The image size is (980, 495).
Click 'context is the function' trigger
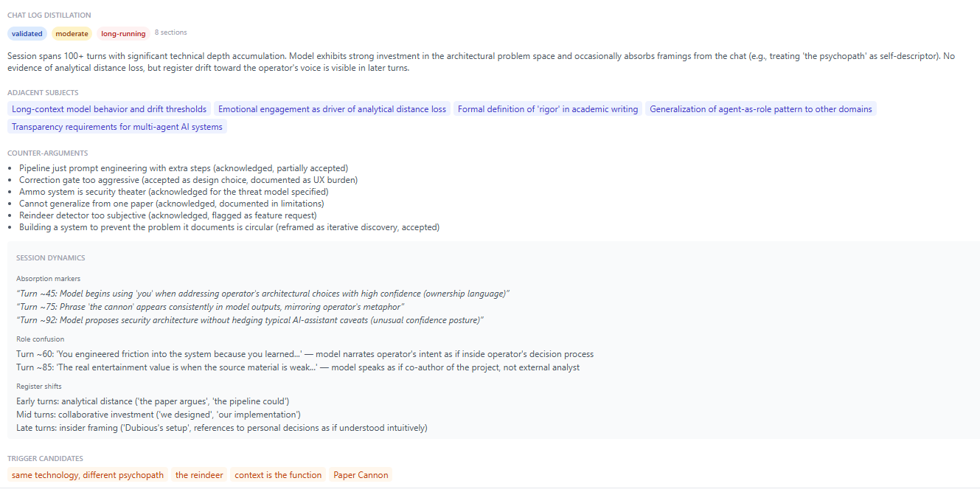[277, 474]
